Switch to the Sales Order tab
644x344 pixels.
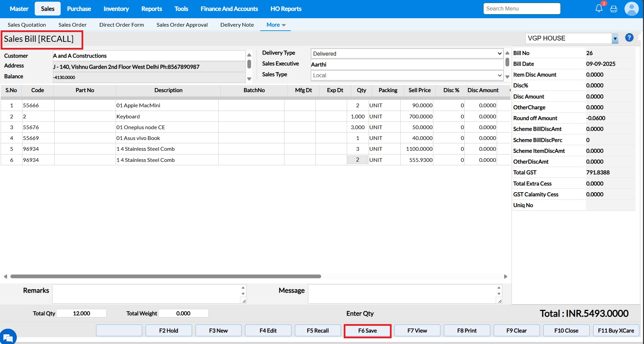click(72, 25)
